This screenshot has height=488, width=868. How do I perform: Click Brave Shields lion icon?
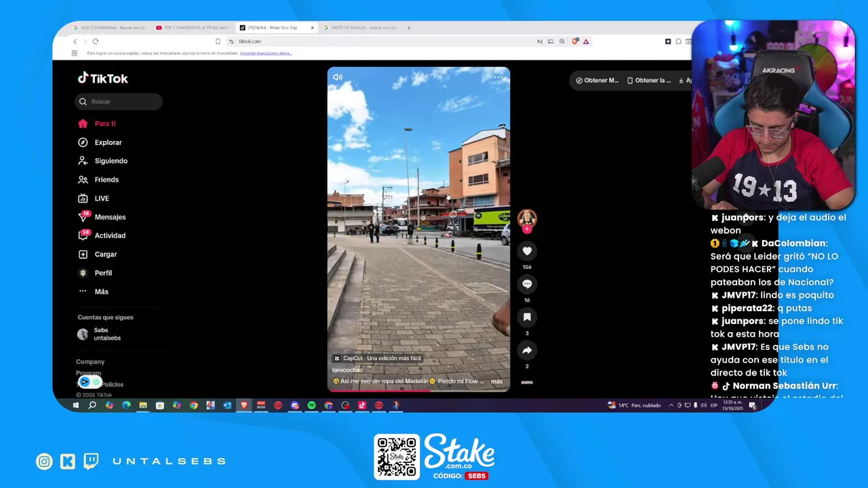(x=575, y=41)
